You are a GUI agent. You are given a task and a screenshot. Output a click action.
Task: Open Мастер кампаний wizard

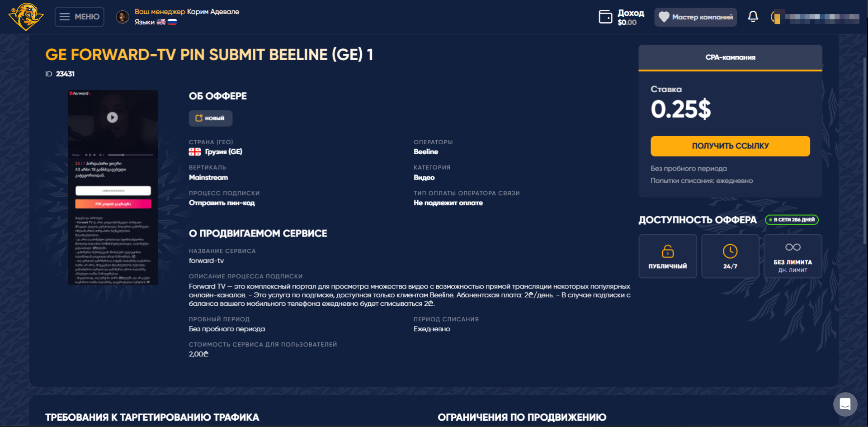[x=695, y=17]
